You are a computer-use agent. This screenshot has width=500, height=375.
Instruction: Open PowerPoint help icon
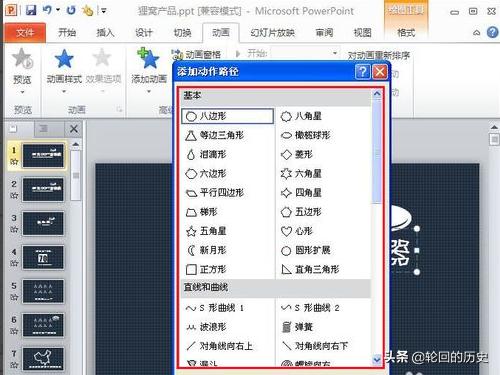click(x=492, y=32)
